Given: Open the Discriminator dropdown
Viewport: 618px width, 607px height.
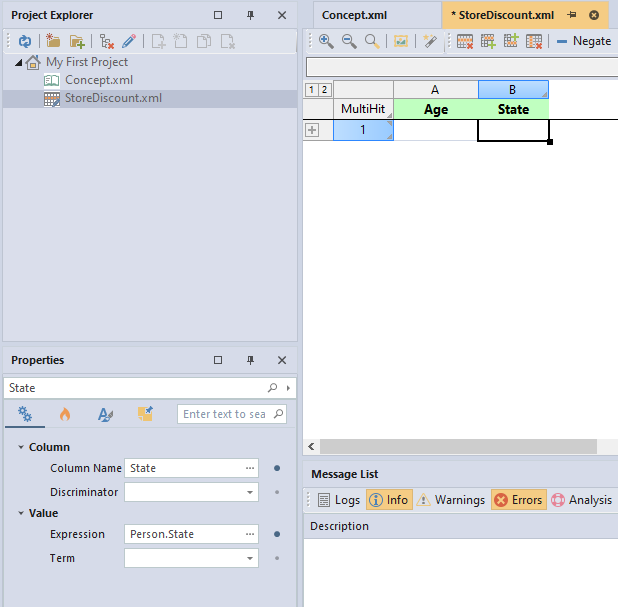Looking at the screenshot, I should pos(249,492).
